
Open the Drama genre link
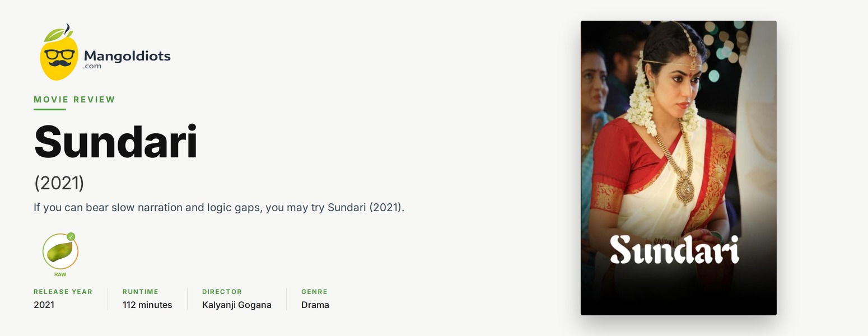315,305
